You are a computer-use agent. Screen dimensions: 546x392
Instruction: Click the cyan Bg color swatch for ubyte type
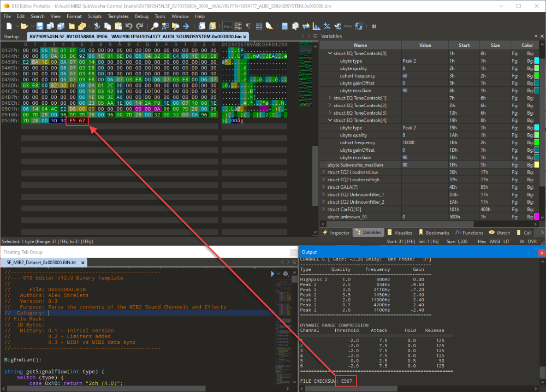536,61
